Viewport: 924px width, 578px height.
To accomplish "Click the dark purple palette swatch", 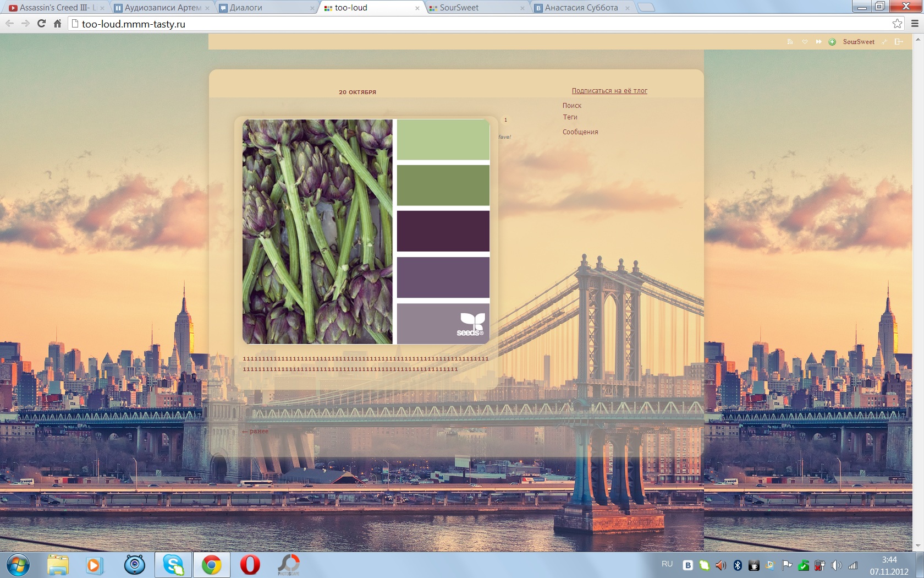I will pyautogui.click(x=443, y=231).
